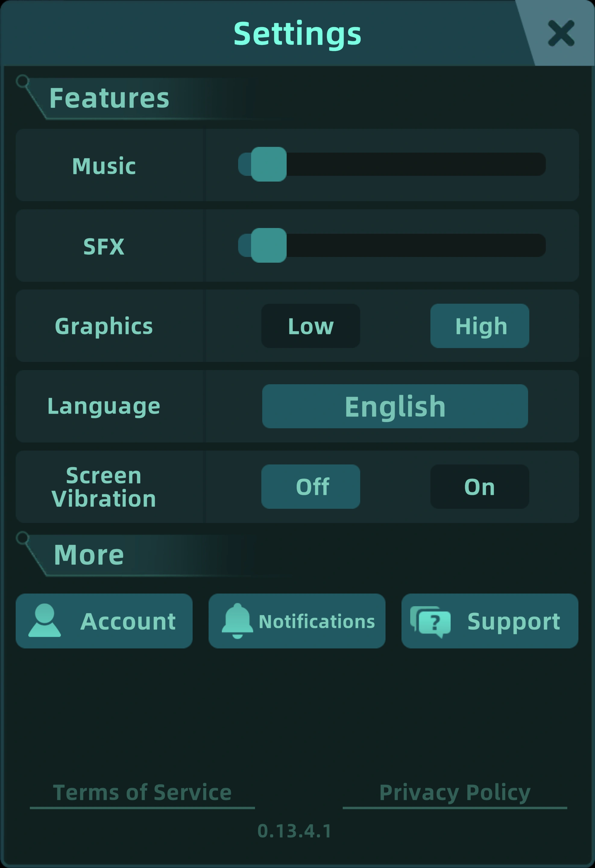This screenshot has width=595, height=868.
Task: Open the Privacy Policy link
Action: point(455,793)
